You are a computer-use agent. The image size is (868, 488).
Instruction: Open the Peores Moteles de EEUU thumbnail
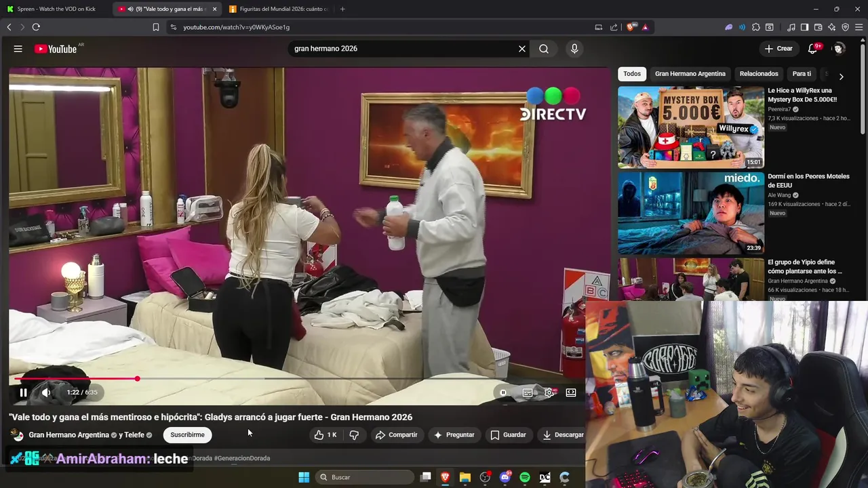click(690, 213)
